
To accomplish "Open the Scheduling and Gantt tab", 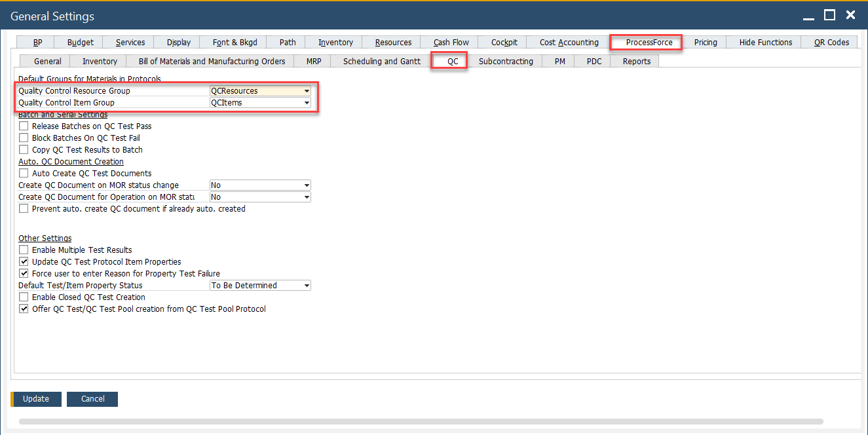I will (x=381, y=61).
